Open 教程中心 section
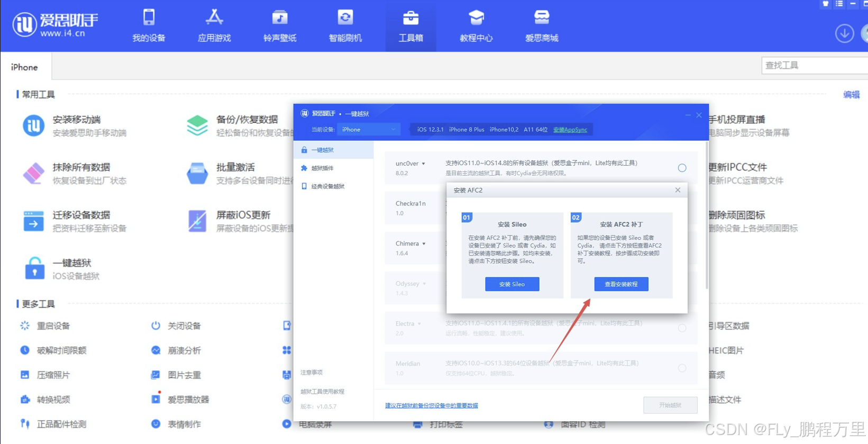868x444 pixels. (476, 26)
